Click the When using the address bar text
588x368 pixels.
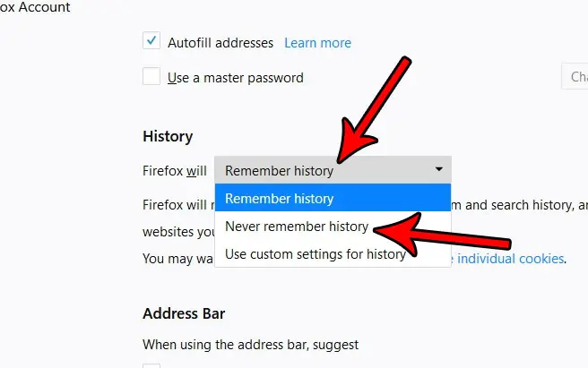pos(250,345)
